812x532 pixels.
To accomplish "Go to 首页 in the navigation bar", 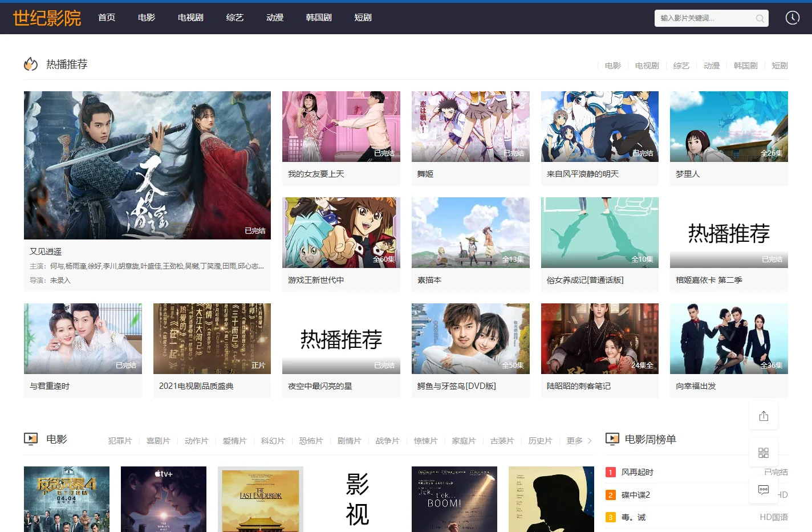I will (107, 18).
